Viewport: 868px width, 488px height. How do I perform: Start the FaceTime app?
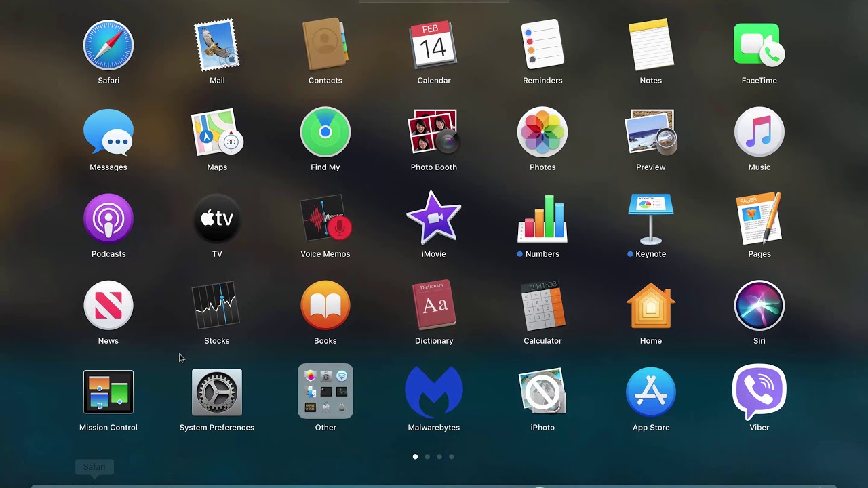(759, 45)
